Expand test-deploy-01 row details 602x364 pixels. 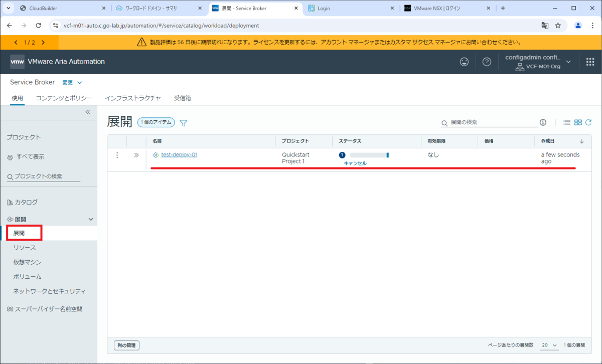136,155
